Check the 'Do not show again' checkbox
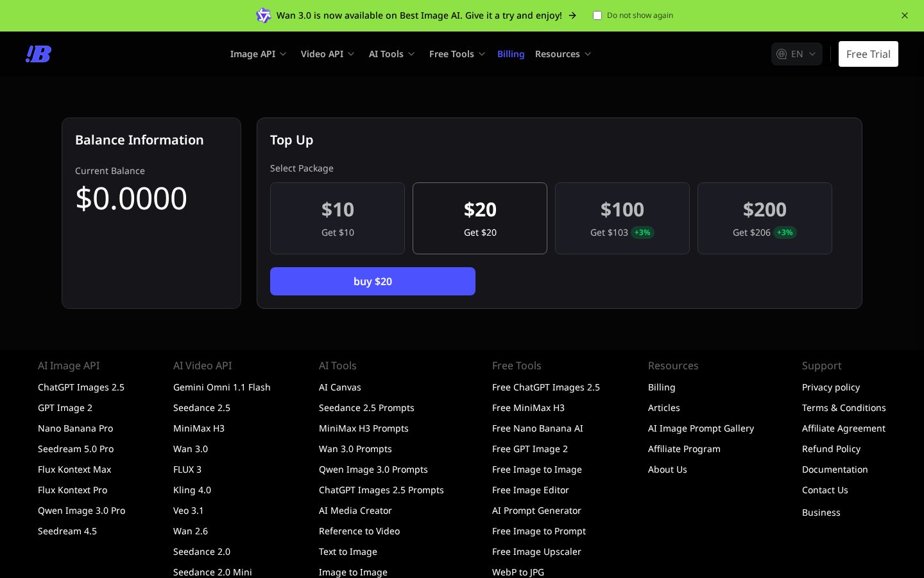Image resolution: width=924 pixels, height=578 pixels. [597, 15]
